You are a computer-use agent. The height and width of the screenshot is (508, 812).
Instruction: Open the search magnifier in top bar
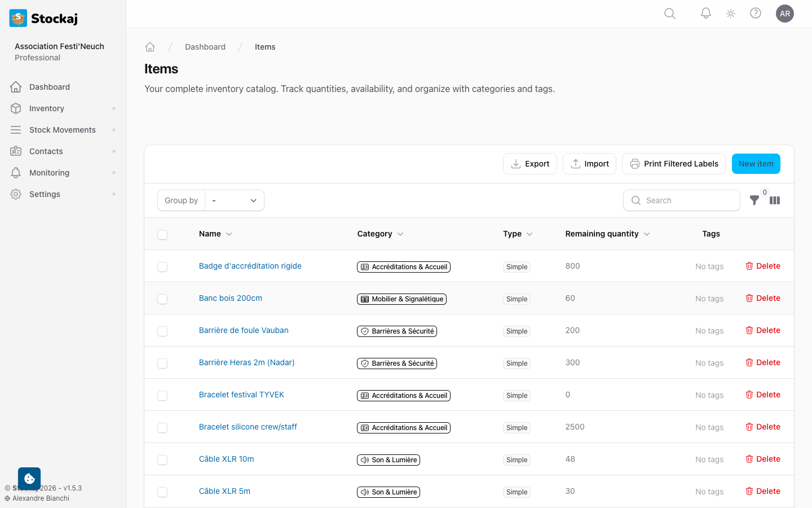(670, 14)
